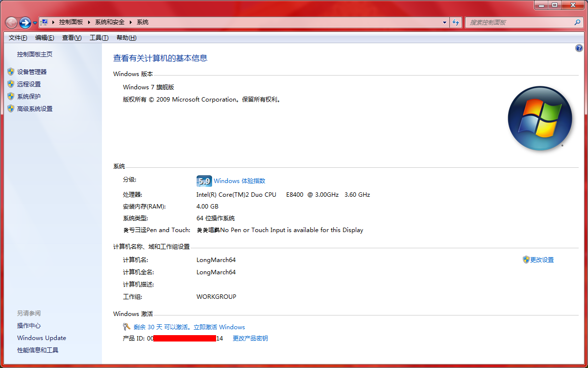Open the 查看(V) menu
Viewport: 588px width, 368px height.
(72, 37)
